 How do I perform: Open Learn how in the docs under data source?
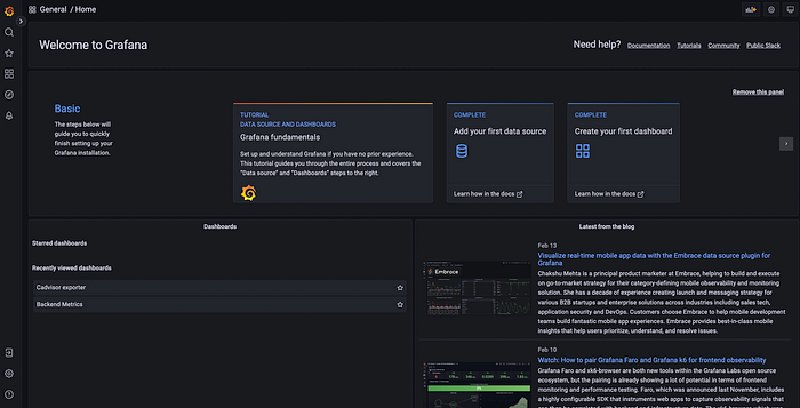tap(488, 194)
